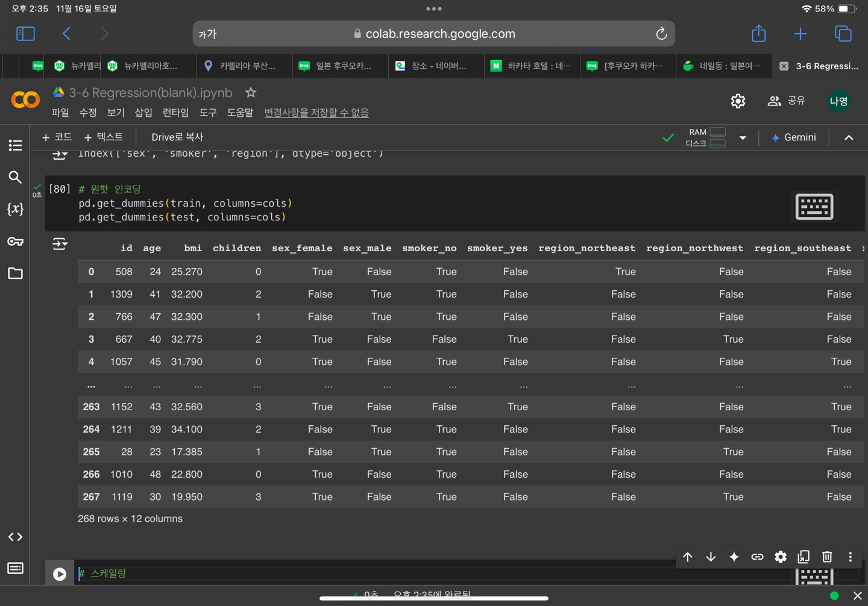Expand the runtime connection dropdown arrow
The width and height of the screenshot is (868, 606).
(743, 138)
